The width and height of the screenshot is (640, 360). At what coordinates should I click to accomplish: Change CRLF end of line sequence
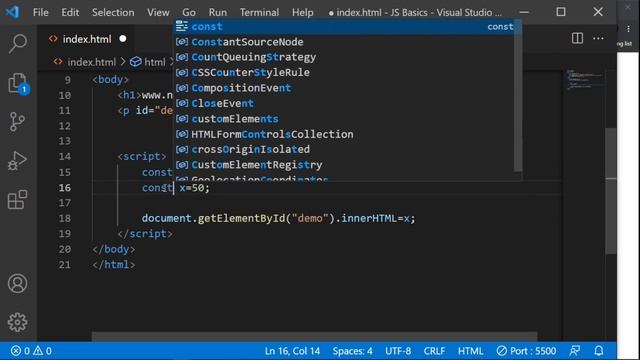click(x=434, y=351)
